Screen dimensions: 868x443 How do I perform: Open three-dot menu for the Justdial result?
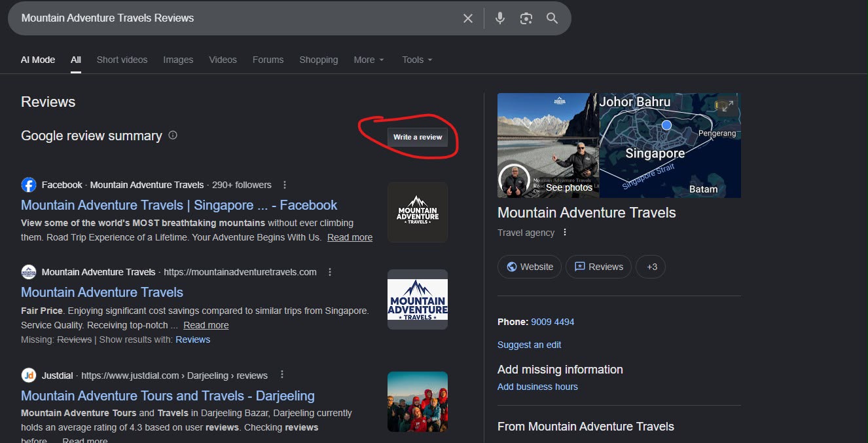click(x=282, y=375)
